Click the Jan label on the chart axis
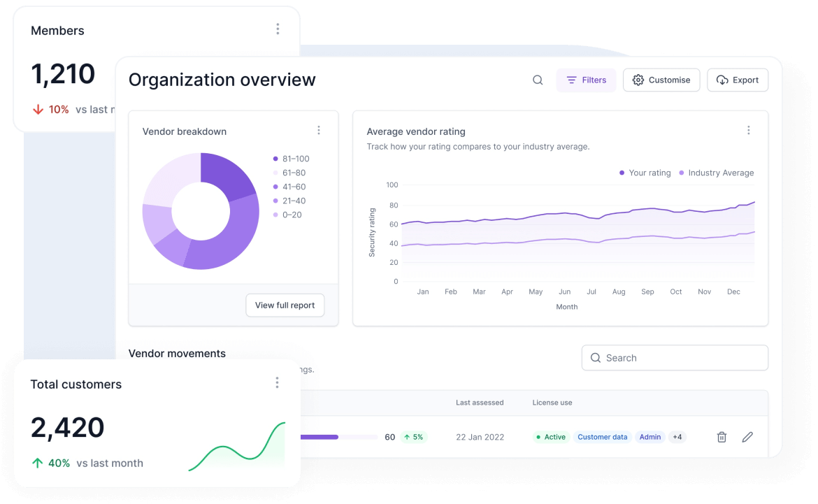Screen dimensions: 818x504 point(423,291)
